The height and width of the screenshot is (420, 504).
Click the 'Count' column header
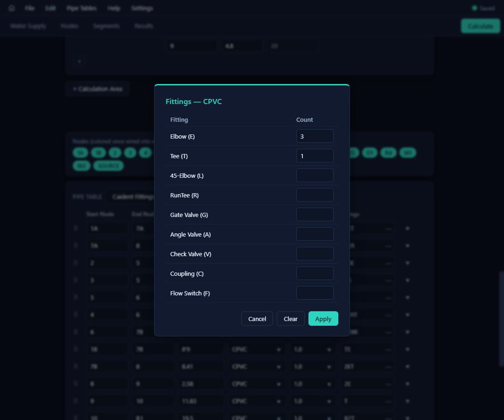pyautogui.click(x=304, y=119)
